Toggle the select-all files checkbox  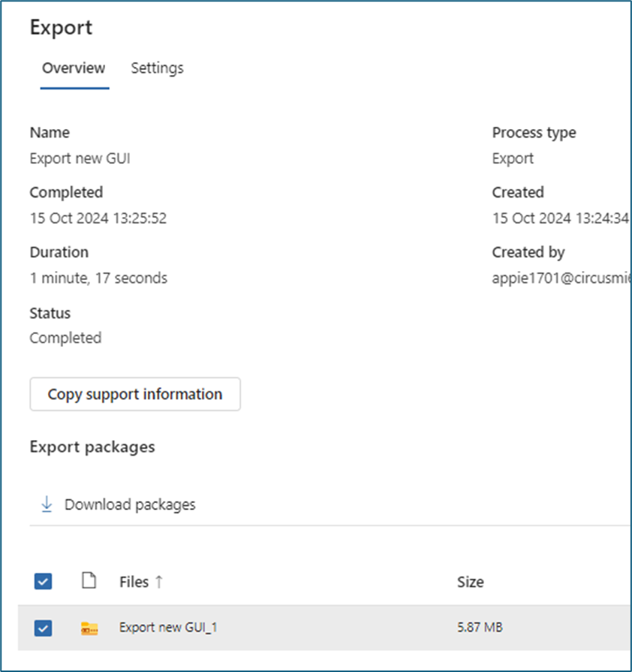[44, 581]
